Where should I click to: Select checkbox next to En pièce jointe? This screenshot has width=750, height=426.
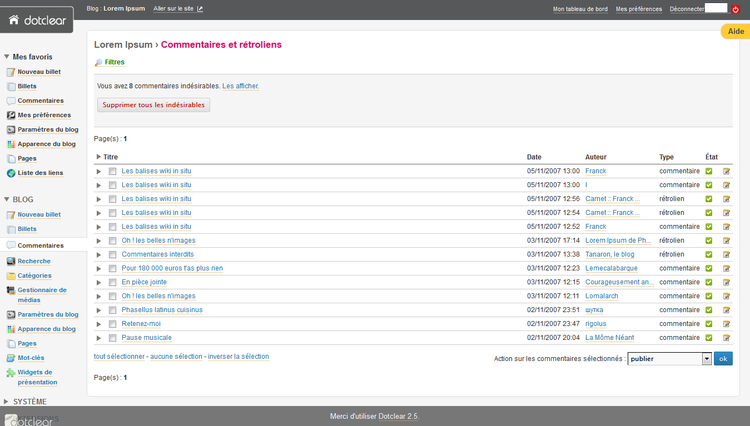pyautogui.click(x=113, y=282)
